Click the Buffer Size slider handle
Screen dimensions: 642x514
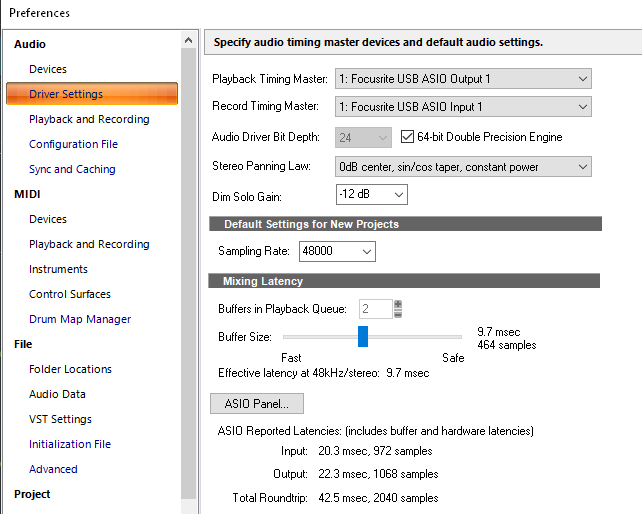[x=363, y=336]
